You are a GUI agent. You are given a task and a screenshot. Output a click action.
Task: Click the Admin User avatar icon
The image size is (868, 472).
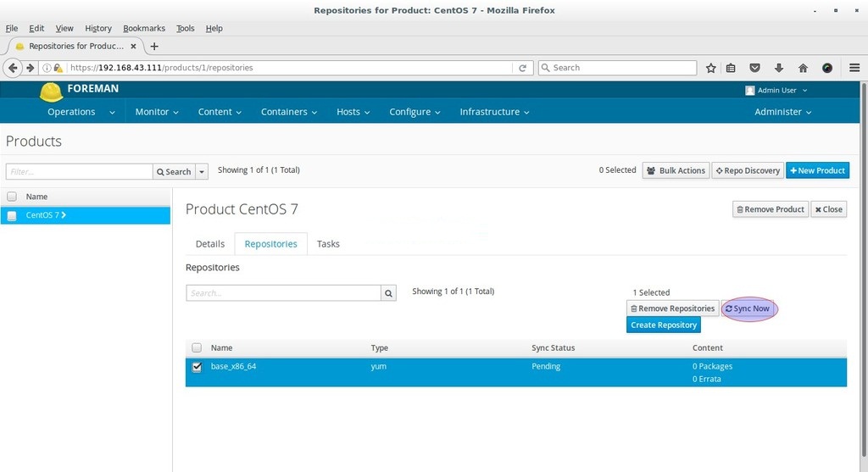tap(750, 90)
